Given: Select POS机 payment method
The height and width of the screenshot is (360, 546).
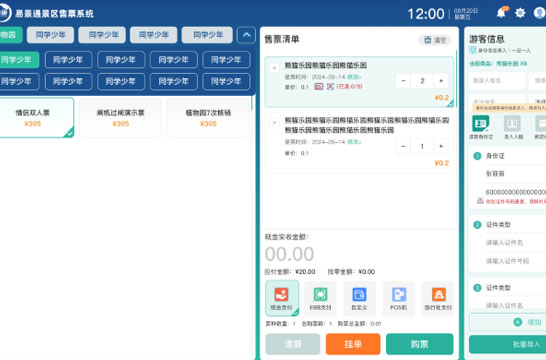Looking at the screenshot, I should [x=398, y=299].
